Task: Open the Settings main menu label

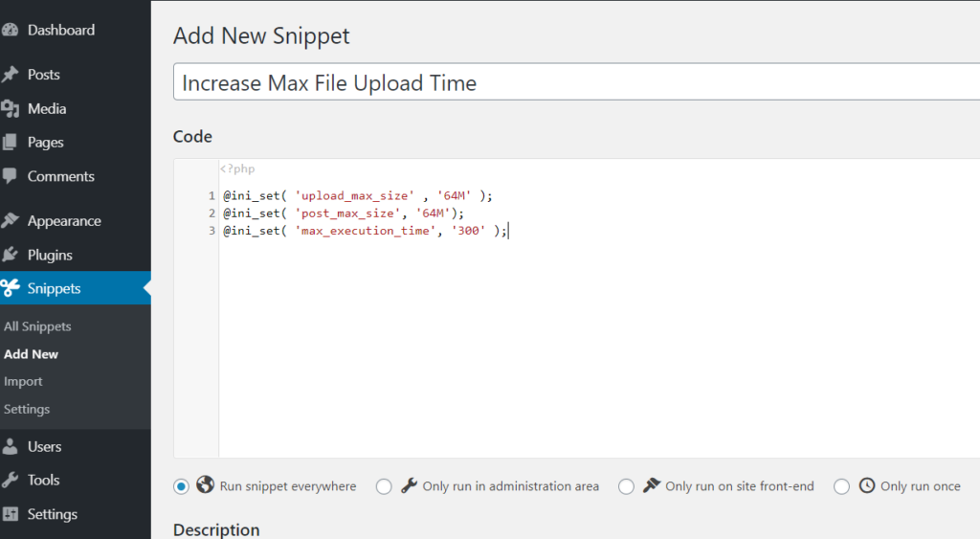Action: (53, 514)
